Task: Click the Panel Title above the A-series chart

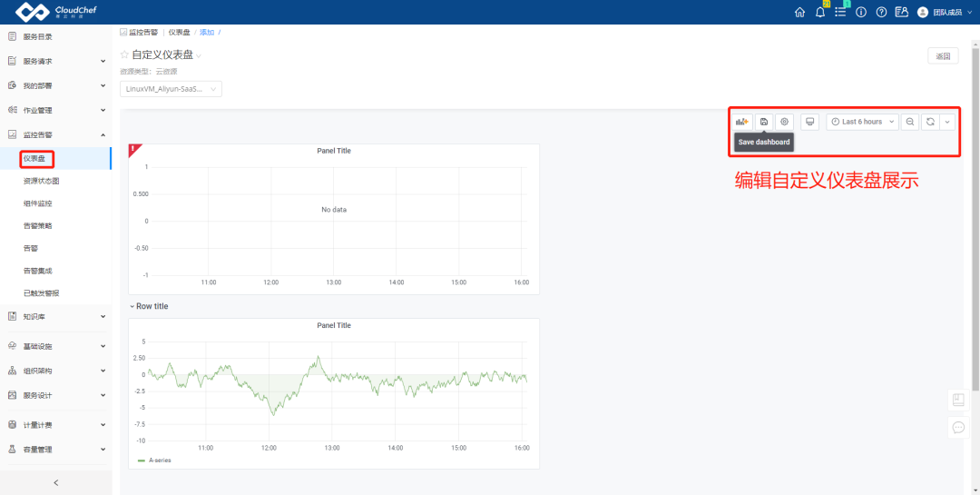Action: pos(334,325)
